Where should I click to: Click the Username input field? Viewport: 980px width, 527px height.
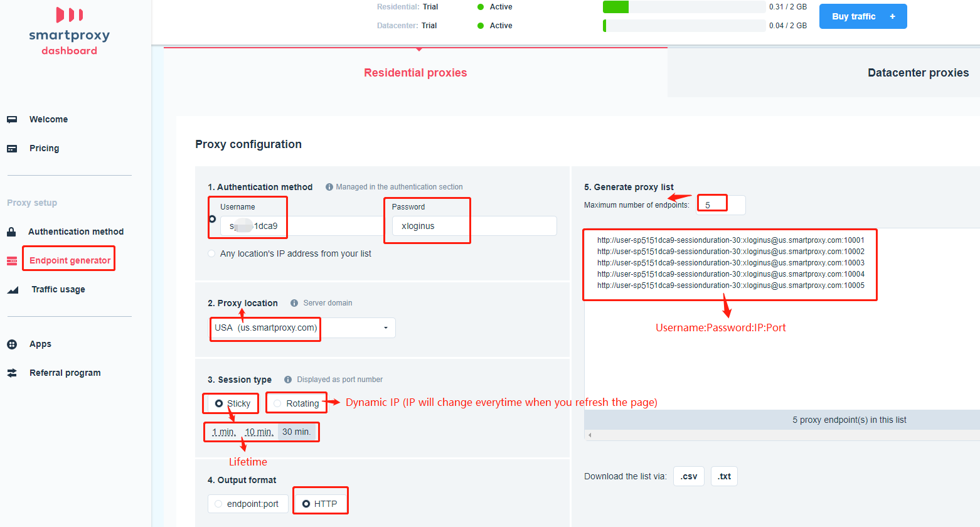[x=301, y=226]
